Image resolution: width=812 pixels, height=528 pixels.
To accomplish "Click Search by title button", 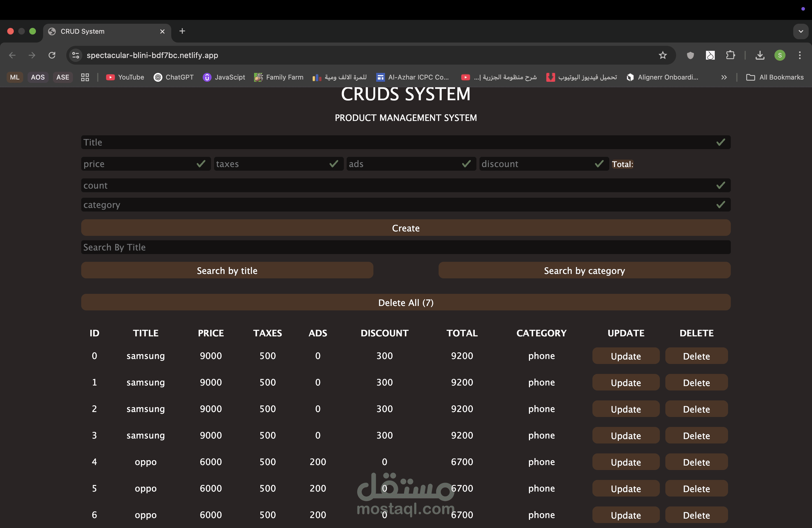I will 227,270.
